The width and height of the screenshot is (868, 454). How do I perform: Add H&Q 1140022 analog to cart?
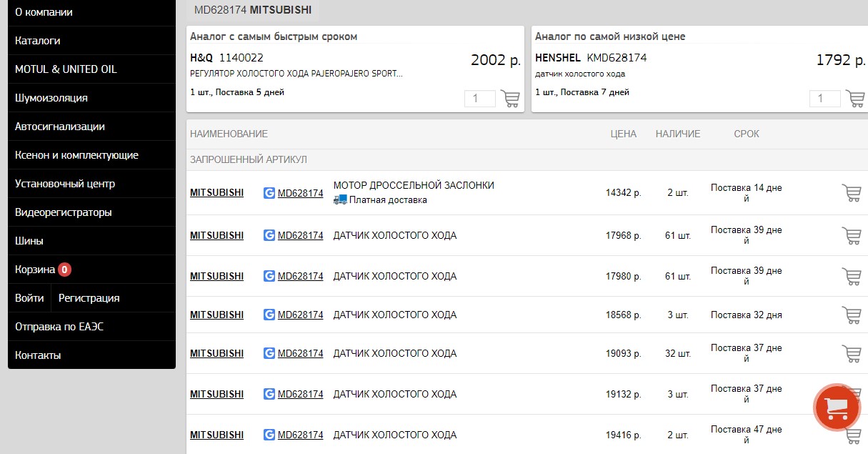[511, 99]
